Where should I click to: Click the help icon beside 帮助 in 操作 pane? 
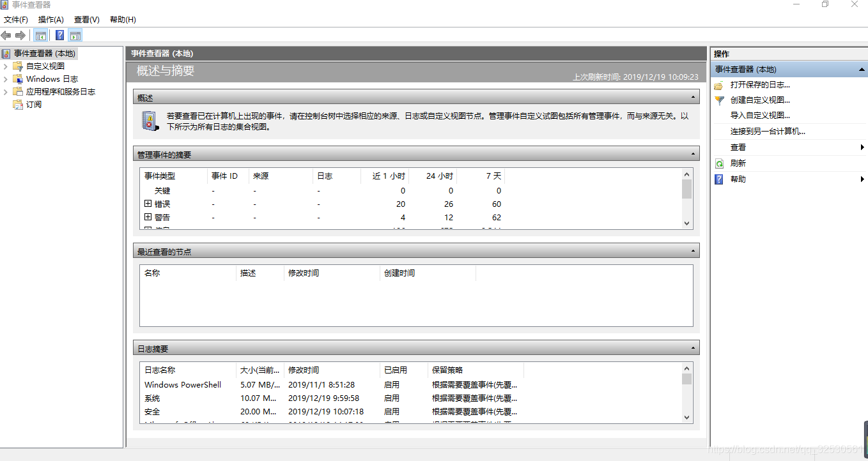click(x=720, y=179)
